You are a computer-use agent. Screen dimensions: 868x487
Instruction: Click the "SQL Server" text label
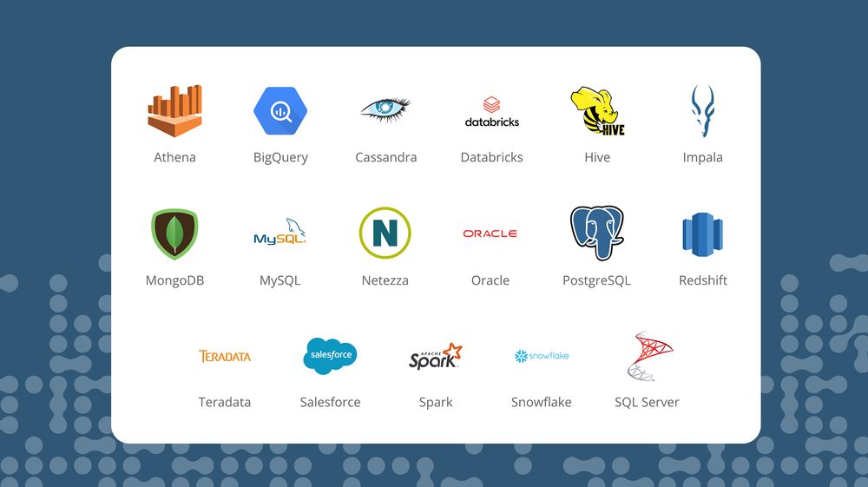(x=647, y=402)
